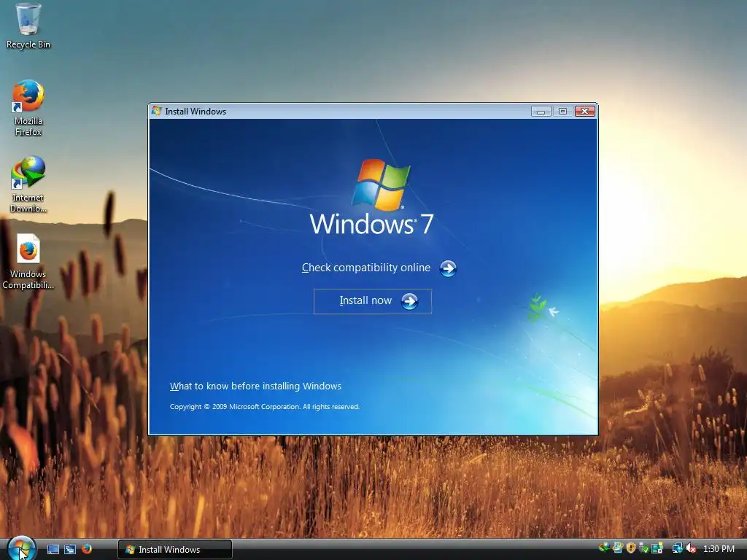Click the Windows 7 logo text
The height and width of the screenshot is (560, 747).
[371, 223]
